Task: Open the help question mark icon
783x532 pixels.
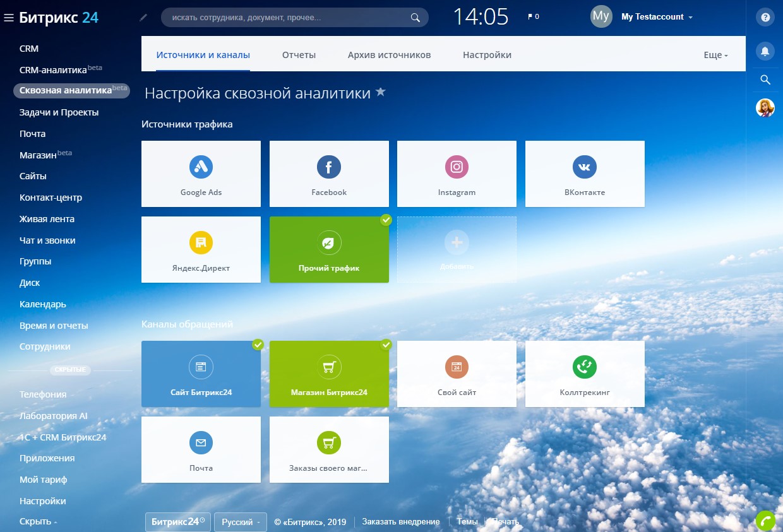Action: pos(765,18)
